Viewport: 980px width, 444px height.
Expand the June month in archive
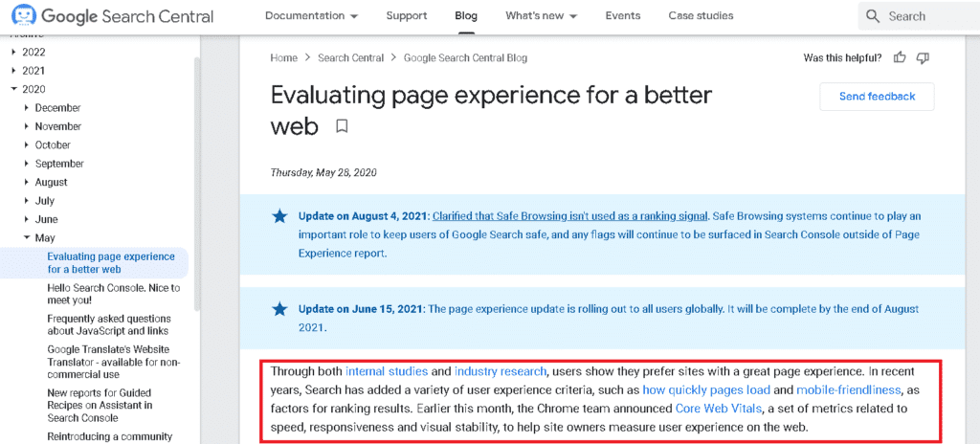(27, 219)
